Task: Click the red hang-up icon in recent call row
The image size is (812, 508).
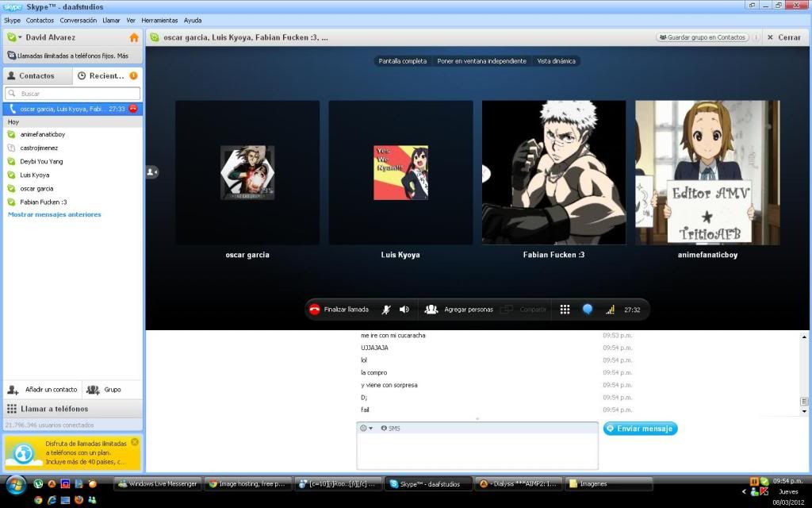Action: coord(133,108)
